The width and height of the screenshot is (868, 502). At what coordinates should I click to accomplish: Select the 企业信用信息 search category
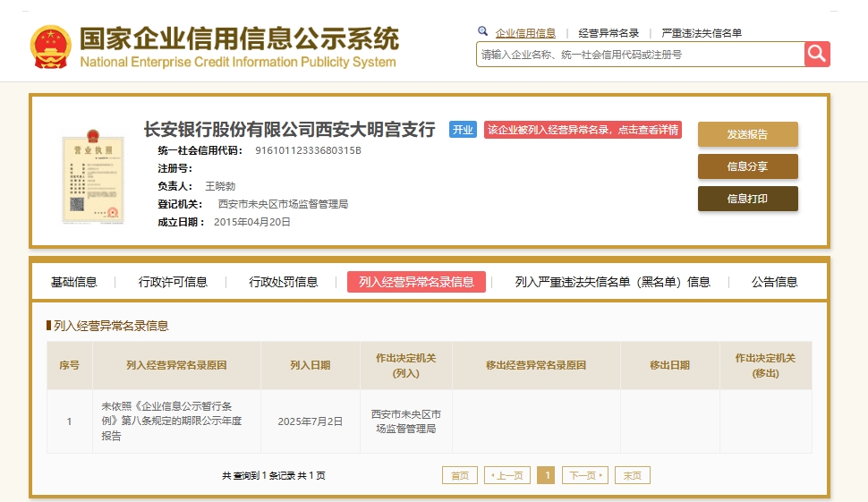525,33
